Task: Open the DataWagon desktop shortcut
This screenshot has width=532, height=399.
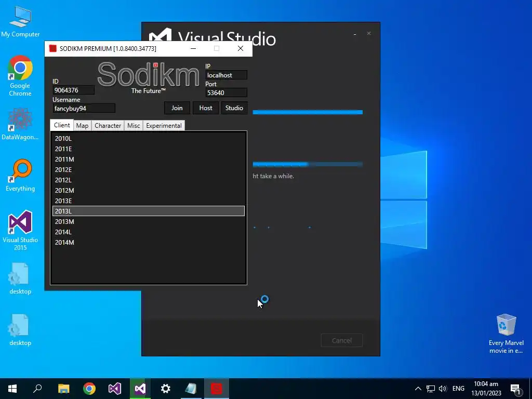Action: (20, 124)
